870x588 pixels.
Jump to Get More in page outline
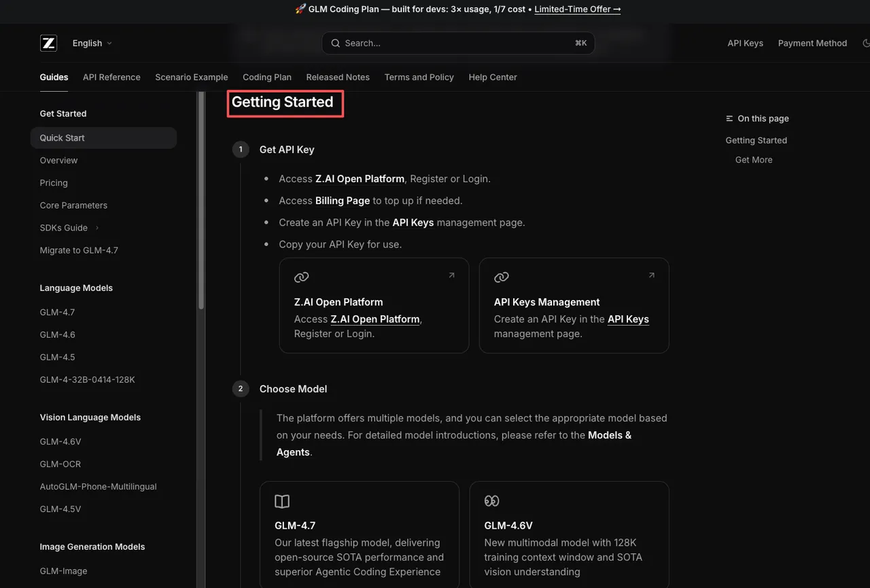pos(753,160)
